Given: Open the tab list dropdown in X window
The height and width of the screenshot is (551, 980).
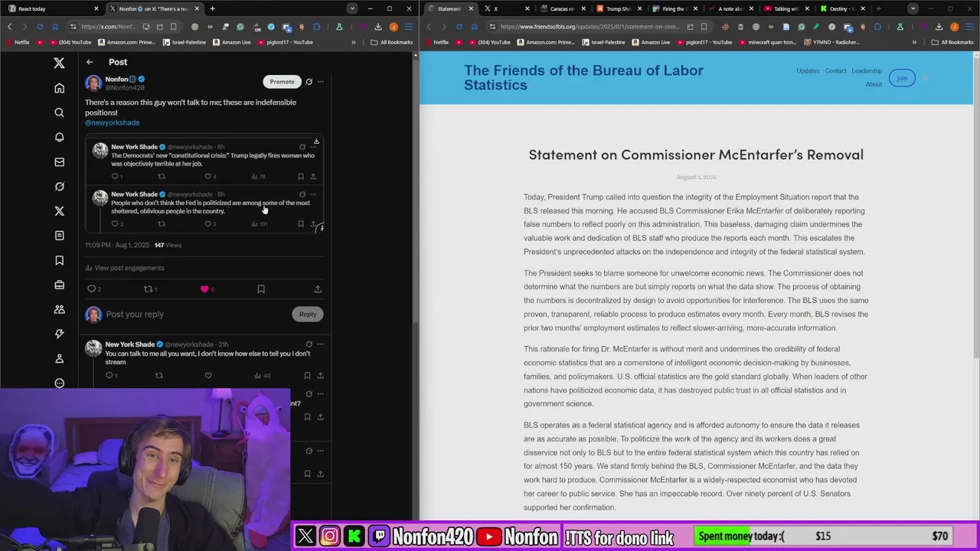Looking at the screenshot, I should [352, 8].
